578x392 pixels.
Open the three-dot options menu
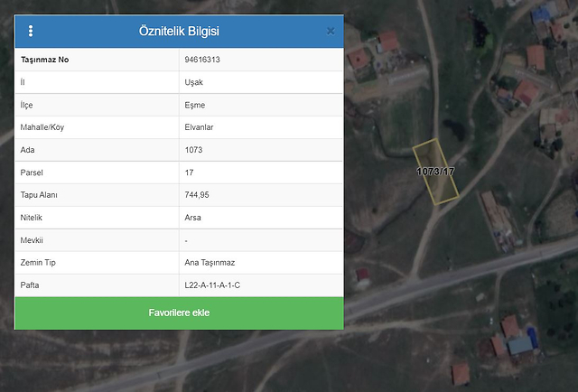pos(31,31)
